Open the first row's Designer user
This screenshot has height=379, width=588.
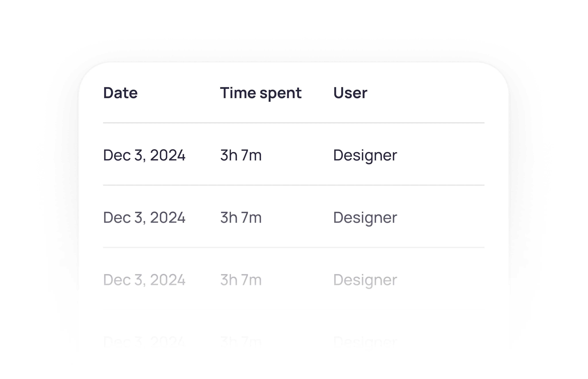tap(365, 155)
